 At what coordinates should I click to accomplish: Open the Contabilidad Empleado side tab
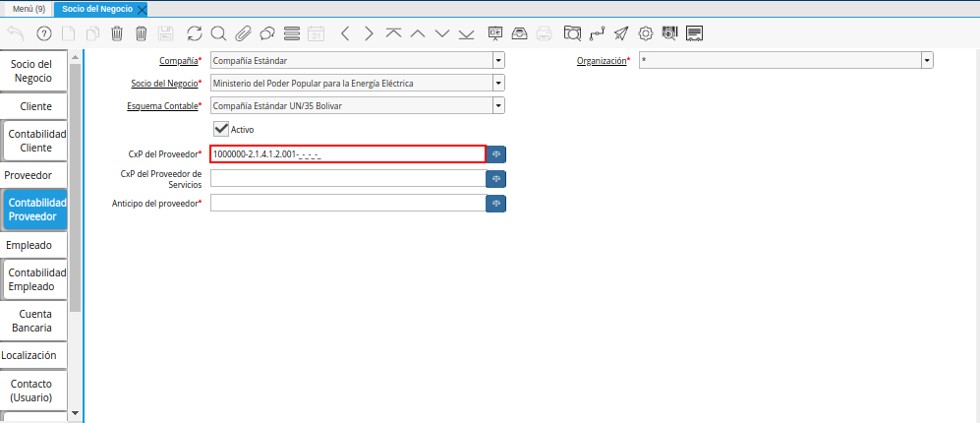[x=35, y=279]
